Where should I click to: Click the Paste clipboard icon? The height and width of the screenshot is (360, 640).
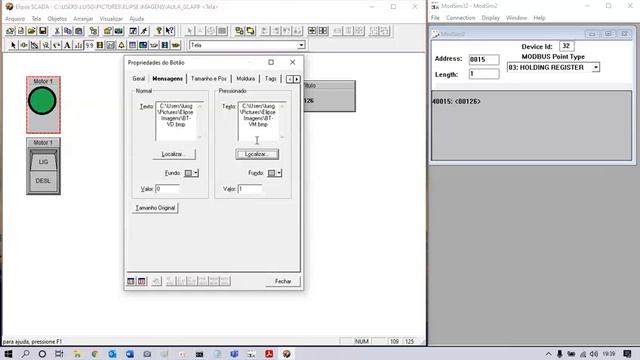[x=79, y=31]
